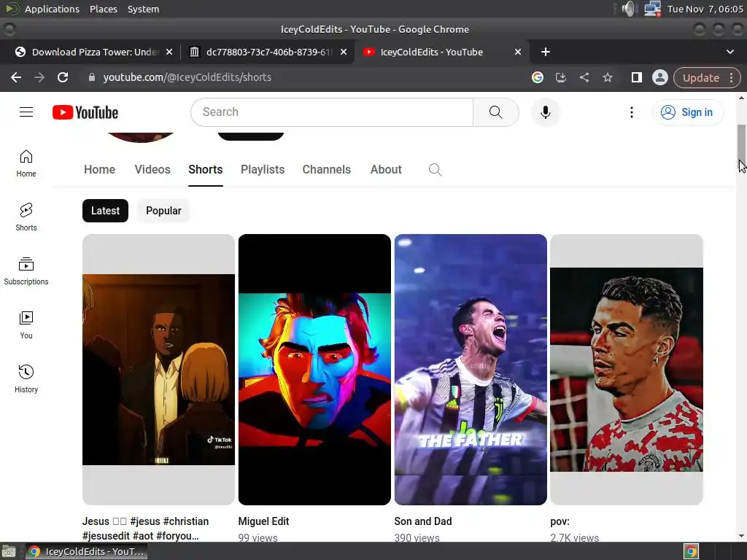
Task: Click the volume speaker tray icon
Action: (629, 9)
